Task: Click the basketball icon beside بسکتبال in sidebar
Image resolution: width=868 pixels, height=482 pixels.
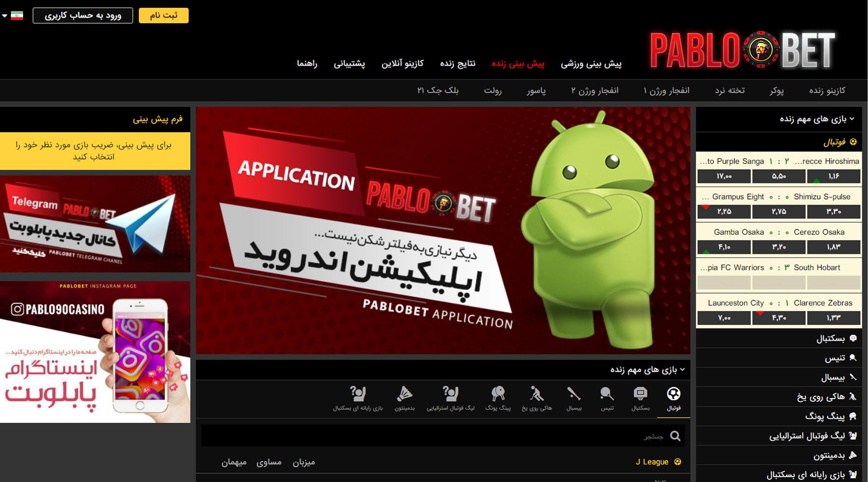Action: coord(853,338)
